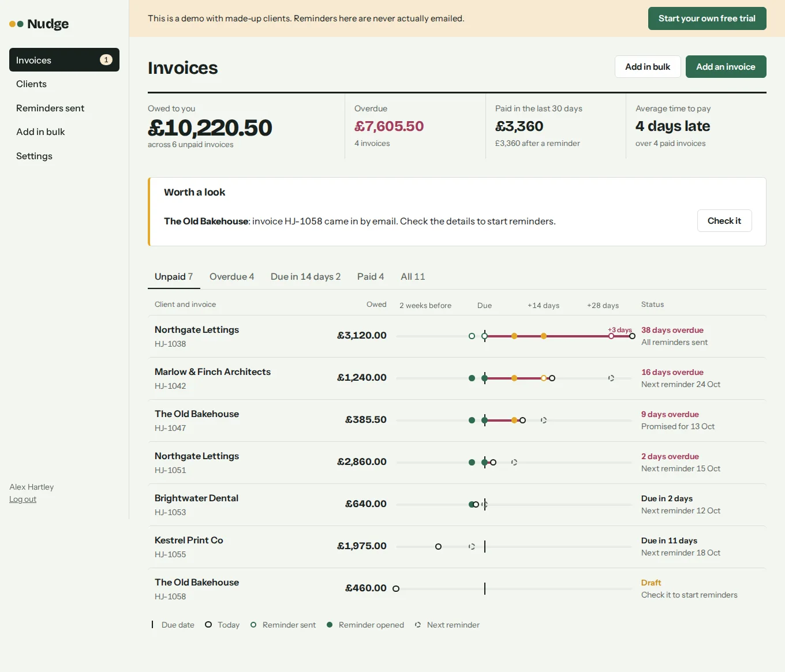Click next reminder marker on HJ-1047 timeline
Screen dimensions: 785x672
pos(543,421)
